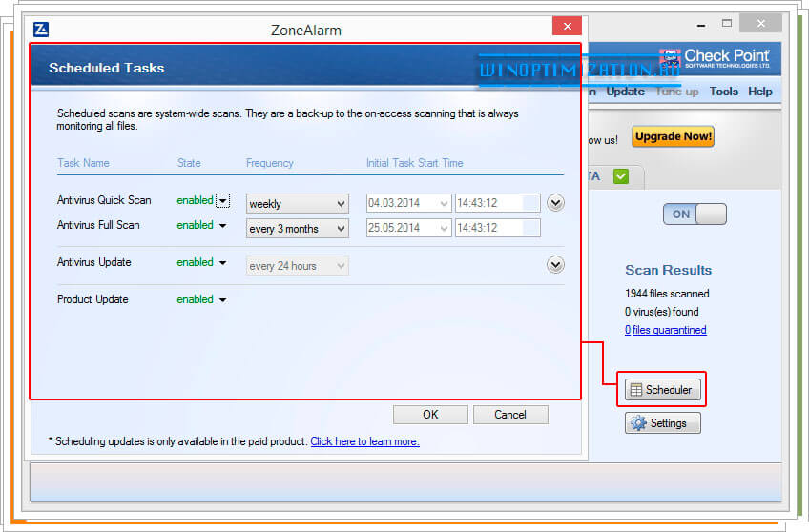Click the ZoneAlarm logo icon in title bar
Image resolution: width=809 pixels, height=532 pixels.
41,29
